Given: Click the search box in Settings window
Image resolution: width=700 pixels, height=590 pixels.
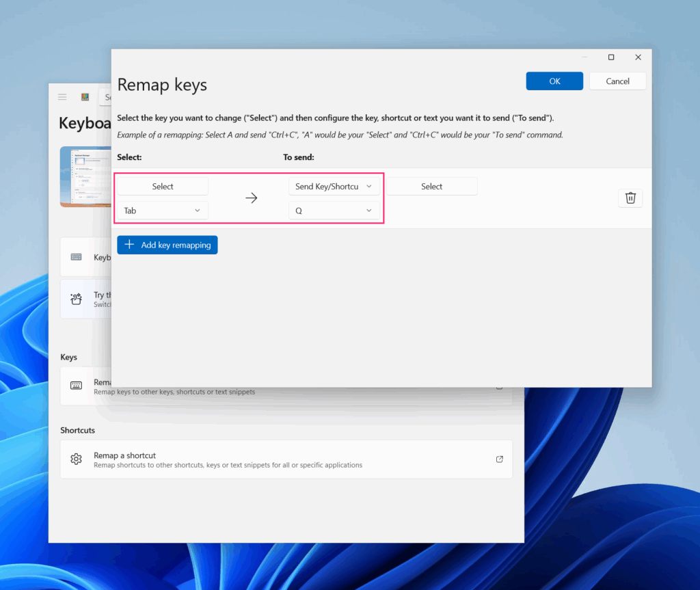Looking at the screenshot, I should coord(105,97).
